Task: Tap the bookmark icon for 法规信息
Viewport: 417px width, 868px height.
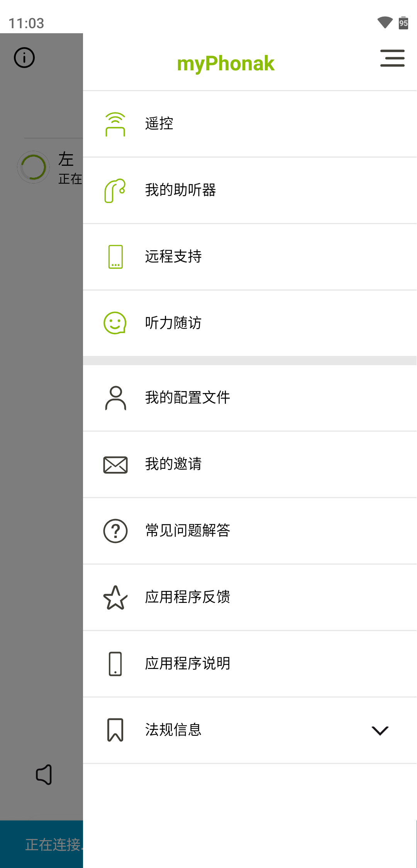Action: pyautogui.click(x=115, y=730)
